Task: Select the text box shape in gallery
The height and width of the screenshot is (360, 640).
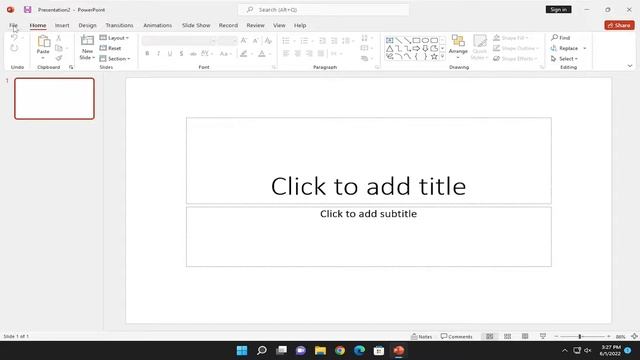Action: click(390, 40)
